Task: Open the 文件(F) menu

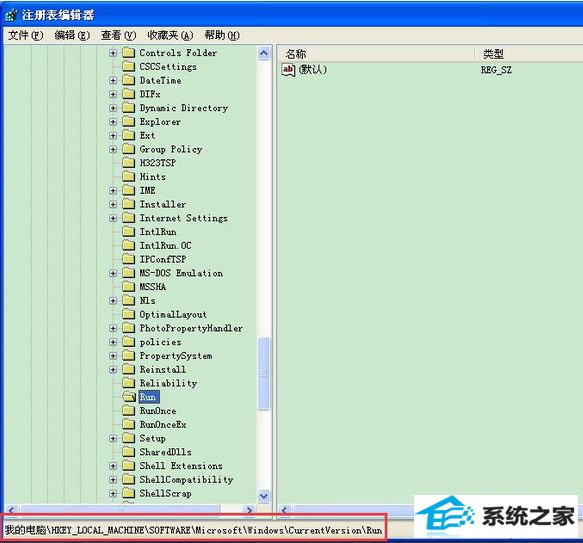Action: click(x=26, y=35)
